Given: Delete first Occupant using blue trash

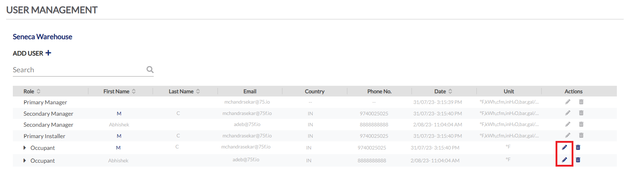Looking at the screenshot, I should 578,147.
